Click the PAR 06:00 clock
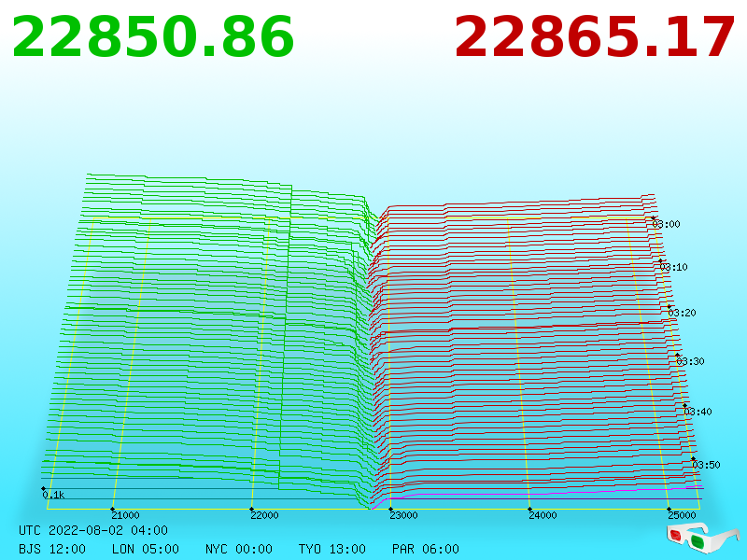This screenshot has width=747, height=560. click(426, 549)
